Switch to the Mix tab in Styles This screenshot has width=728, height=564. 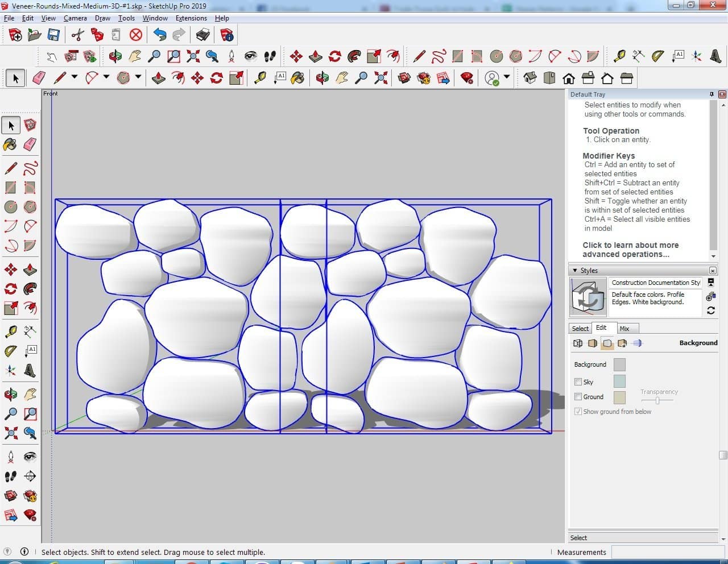tap(624, 329)
